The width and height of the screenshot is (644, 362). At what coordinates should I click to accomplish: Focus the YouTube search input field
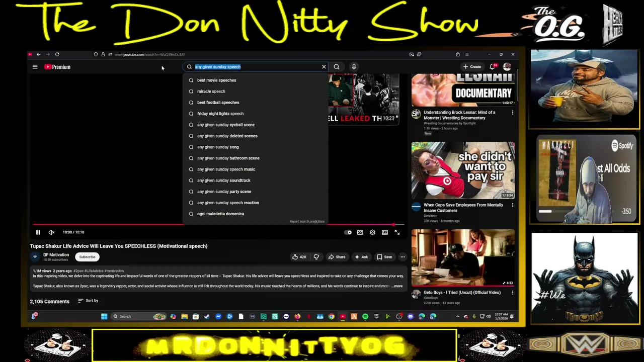tap(257, 67)
